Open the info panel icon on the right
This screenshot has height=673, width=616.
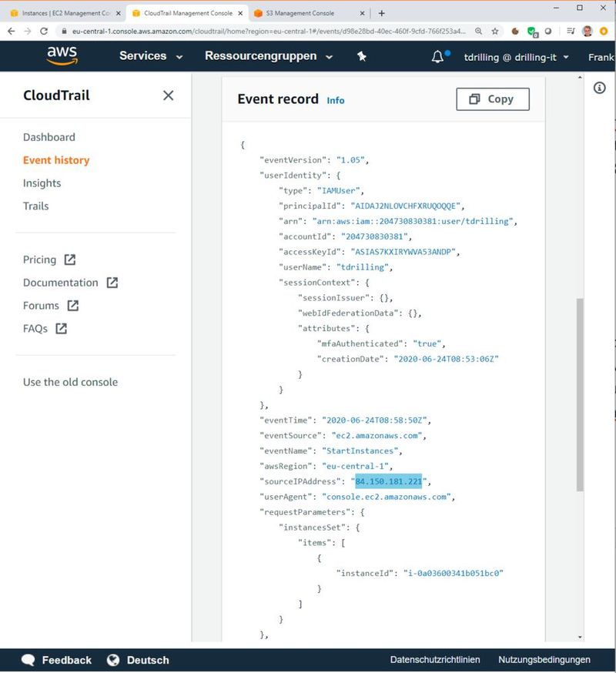tap(599, 88)
